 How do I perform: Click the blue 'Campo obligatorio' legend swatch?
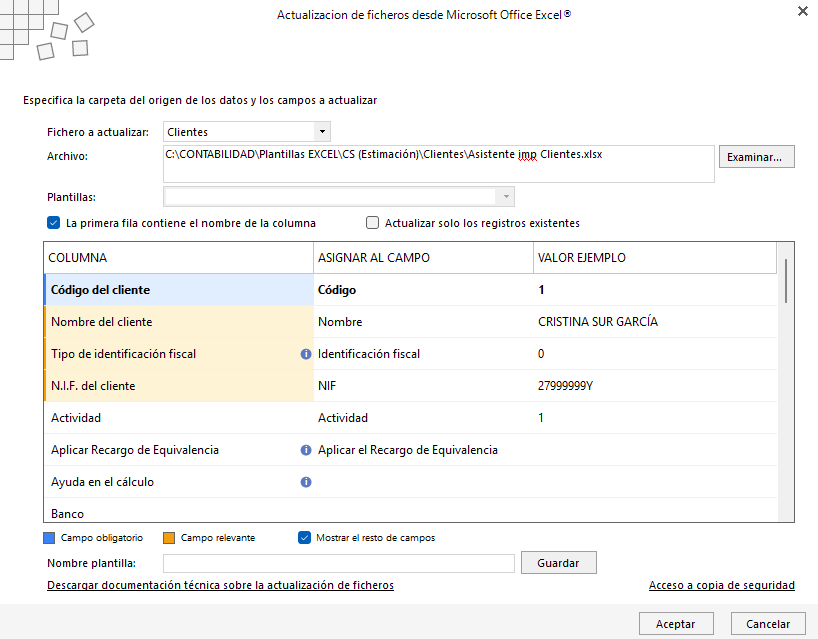click(49, 538)
